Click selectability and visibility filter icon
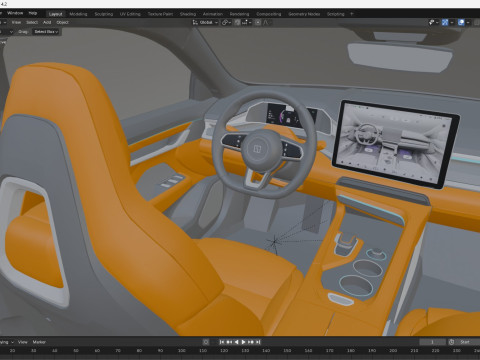 coord(431,22)
